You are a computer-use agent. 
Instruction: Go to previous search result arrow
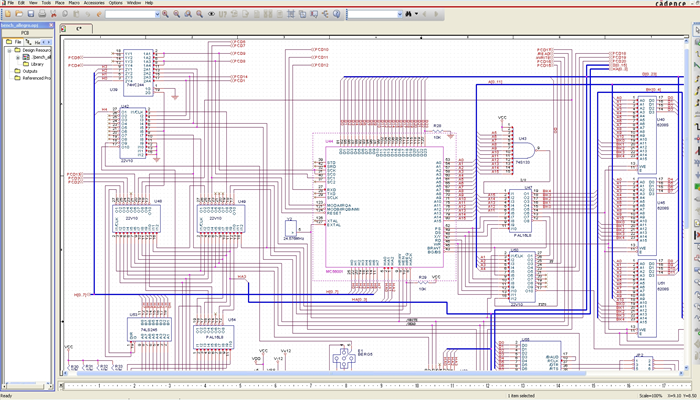(x=425, y=14)
